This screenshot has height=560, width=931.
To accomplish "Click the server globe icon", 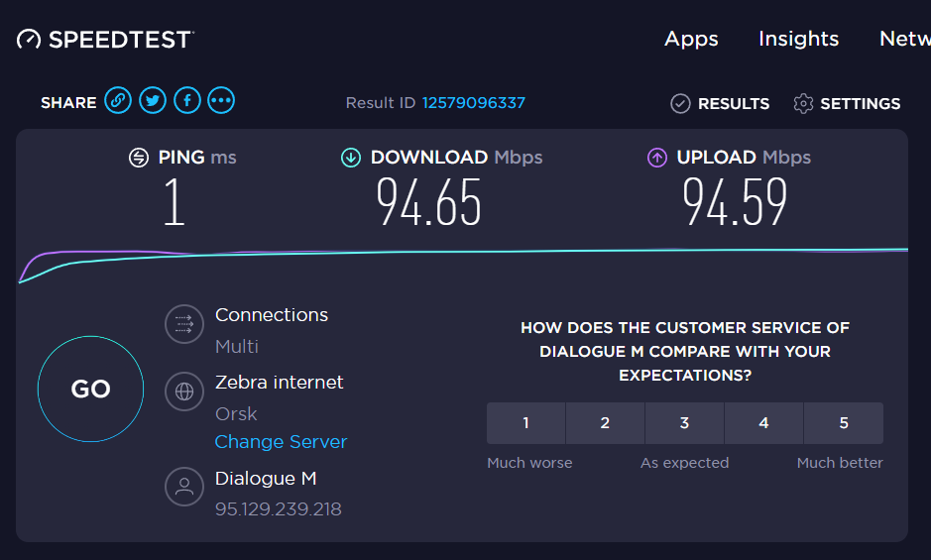I will 184,391.
